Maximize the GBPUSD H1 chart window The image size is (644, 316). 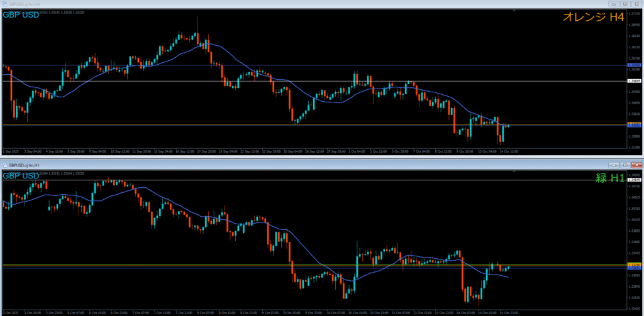pyautogui.click(x=625, y=165)
